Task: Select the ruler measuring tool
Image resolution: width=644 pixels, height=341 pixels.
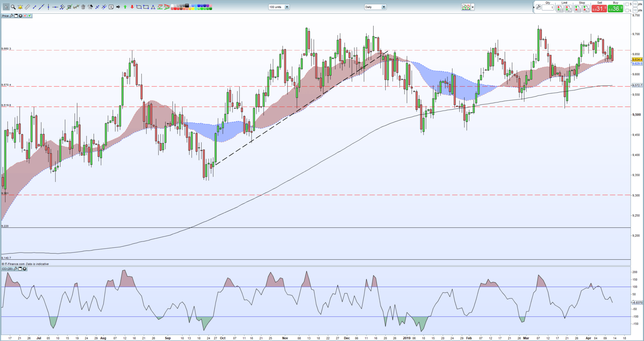Action: click(27, 7)
